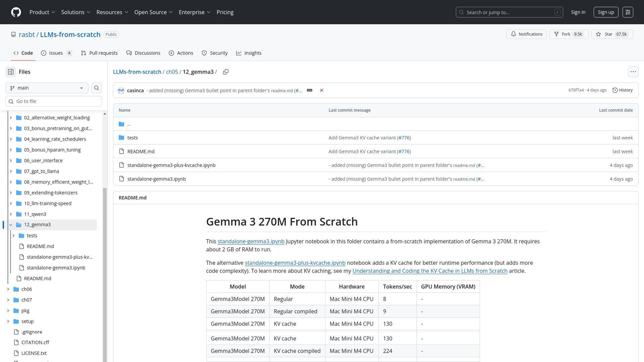This screenshot has height=362, width=644.
Task: Open standalone-gemma3-plus-kvcache.ipynb in file list
Action: [x=171, y=165]
